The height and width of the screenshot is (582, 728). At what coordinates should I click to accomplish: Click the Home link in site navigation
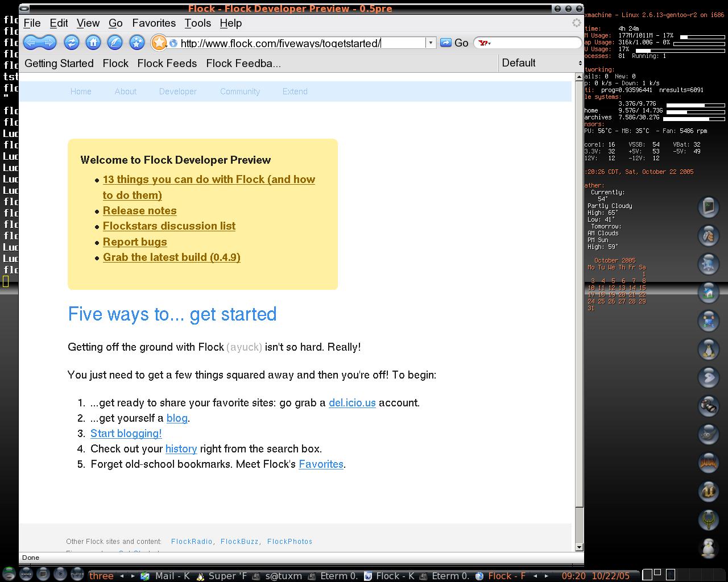click(81, 92)
